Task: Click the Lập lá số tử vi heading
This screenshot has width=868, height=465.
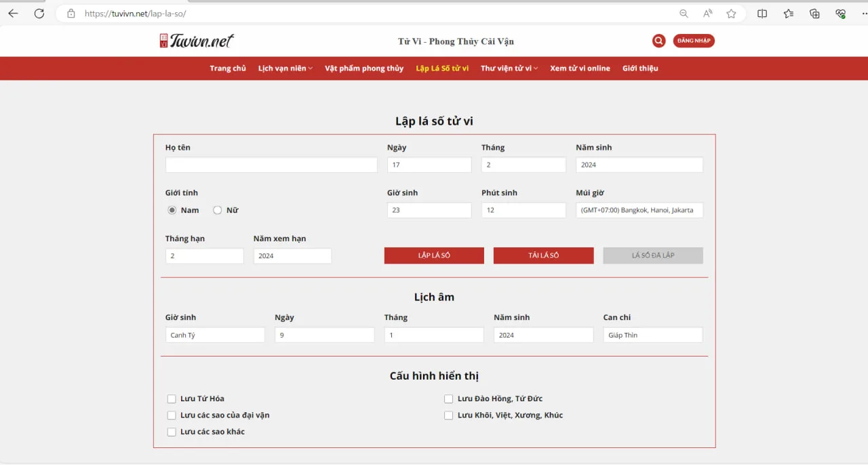Action: coord(434,121)
